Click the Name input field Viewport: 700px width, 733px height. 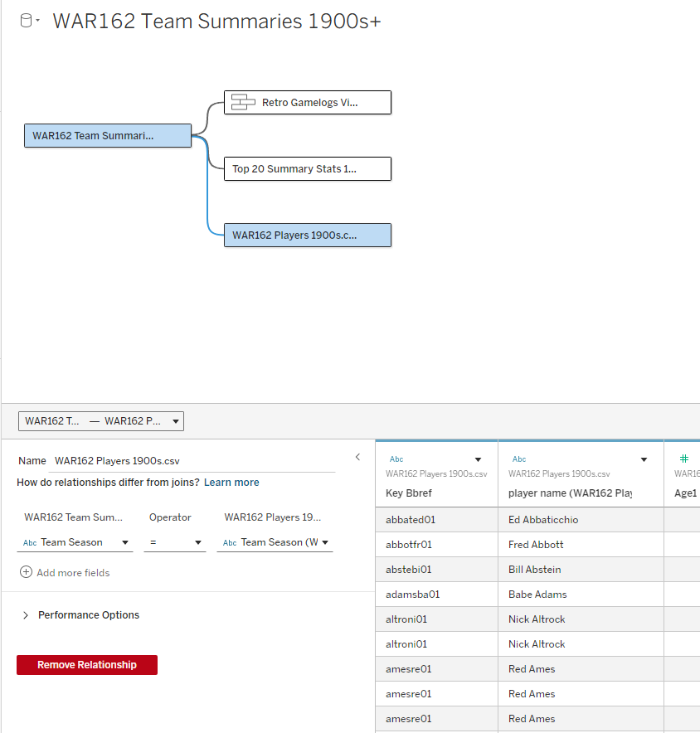click(x=193, y=461)
